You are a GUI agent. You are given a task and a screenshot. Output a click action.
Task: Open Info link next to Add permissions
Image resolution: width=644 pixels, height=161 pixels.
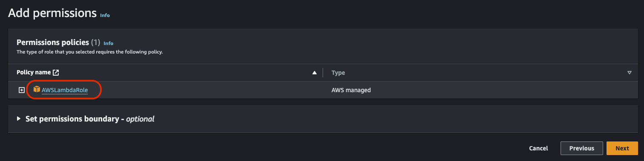pos(105,15)
